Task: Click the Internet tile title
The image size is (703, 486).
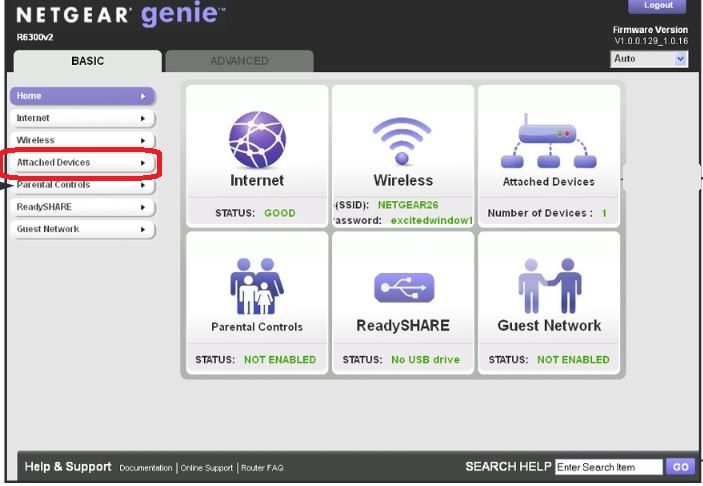Action: coord(257,180)
